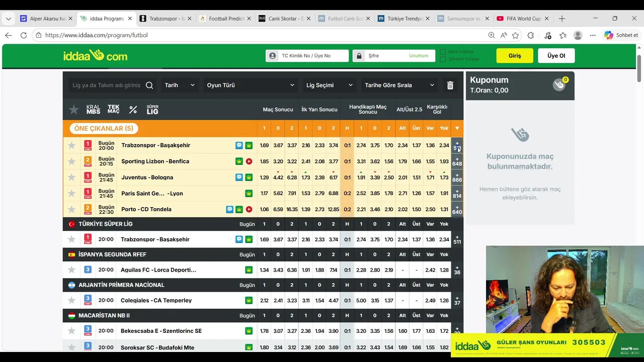
Task: Filter by Kral MBS icon
Action: point(93,110)
